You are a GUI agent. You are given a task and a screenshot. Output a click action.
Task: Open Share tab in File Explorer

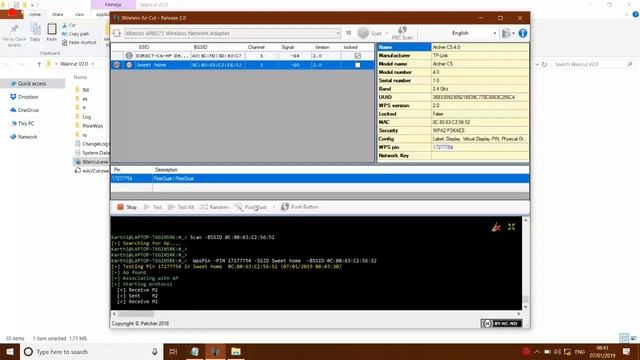tap(58, 14)
